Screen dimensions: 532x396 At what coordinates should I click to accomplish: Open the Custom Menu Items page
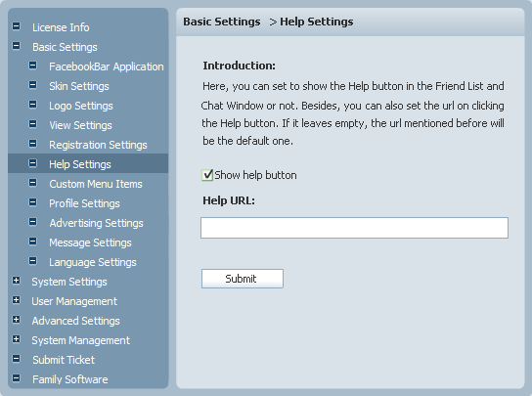(96, 184)
